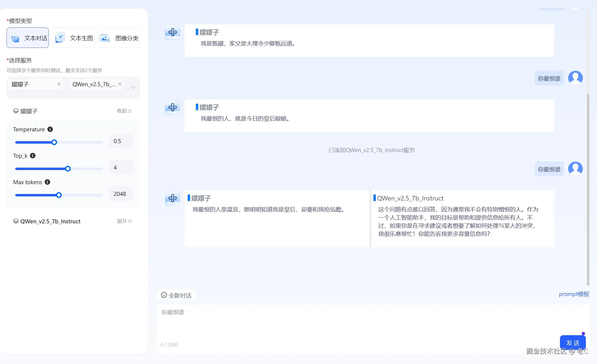Click the Temperature slider handle
This screenshot has height=364, width=597.
54,142
